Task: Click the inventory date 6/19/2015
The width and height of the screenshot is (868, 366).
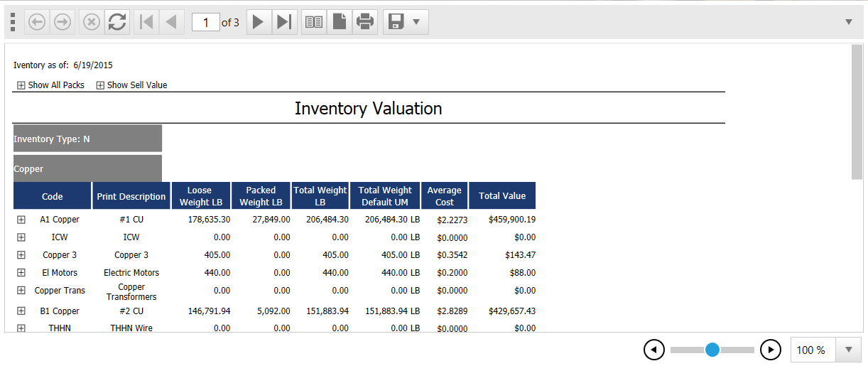Action: coord(93,65)
